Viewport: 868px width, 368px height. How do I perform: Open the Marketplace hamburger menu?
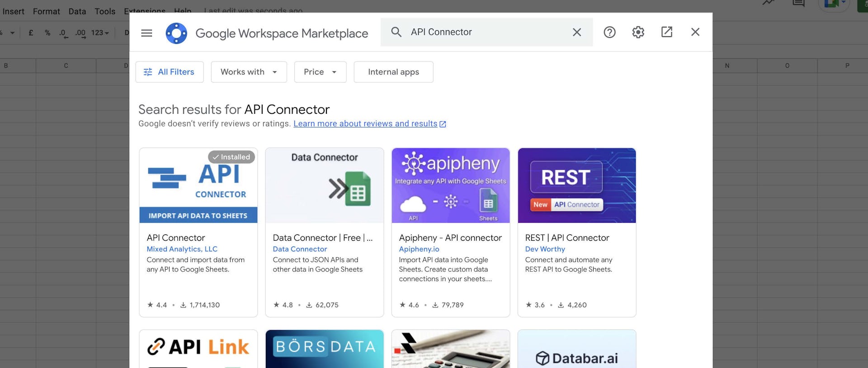tap(146, 33)
